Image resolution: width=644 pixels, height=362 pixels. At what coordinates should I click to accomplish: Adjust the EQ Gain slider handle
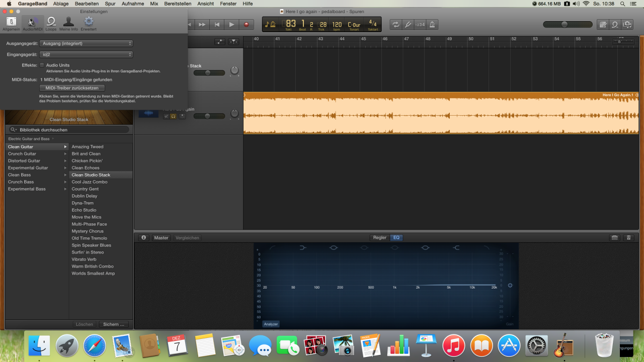[510, 286]
